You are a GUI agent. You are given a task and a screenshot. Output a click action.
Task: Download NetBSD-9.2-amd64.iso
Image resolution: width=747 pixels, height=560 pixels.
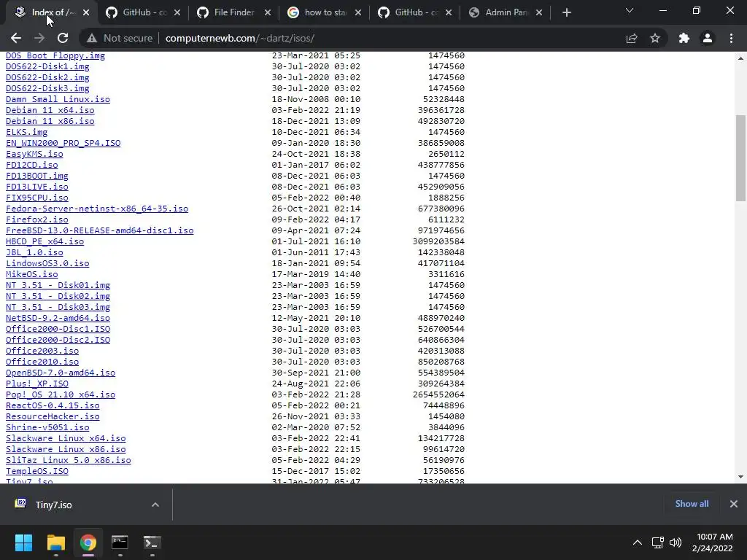[x=58, y=318]
